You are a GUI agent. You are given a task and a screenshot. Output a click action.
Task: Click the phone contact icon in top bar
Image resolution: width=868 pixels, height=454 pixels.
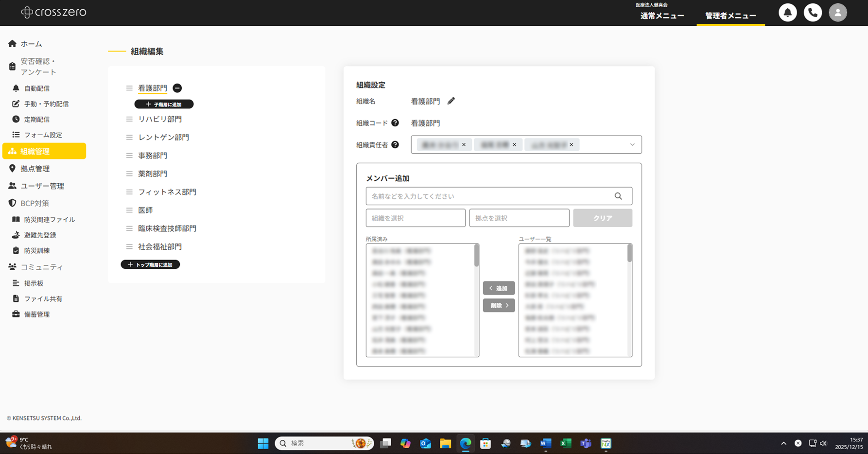pyautogui.click(x=813, y=13)
